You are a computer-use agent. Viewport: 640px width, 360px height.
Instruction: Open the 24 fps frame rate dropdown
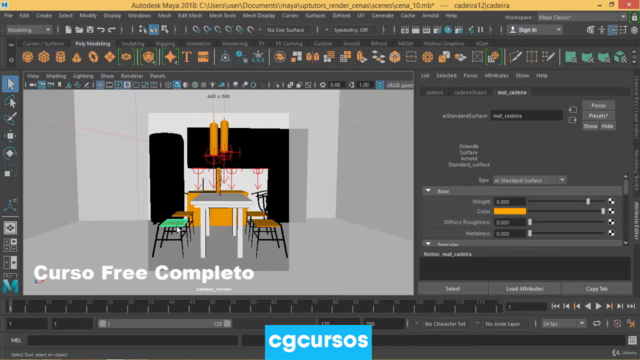(x=563, y=324)
